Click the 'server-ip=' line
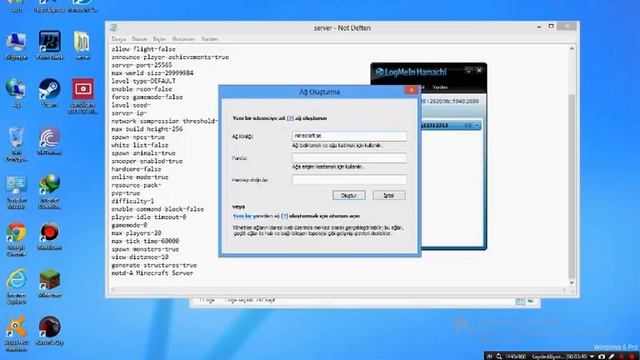Viewport: 640px width, 360px height. (x=129, y=113)
